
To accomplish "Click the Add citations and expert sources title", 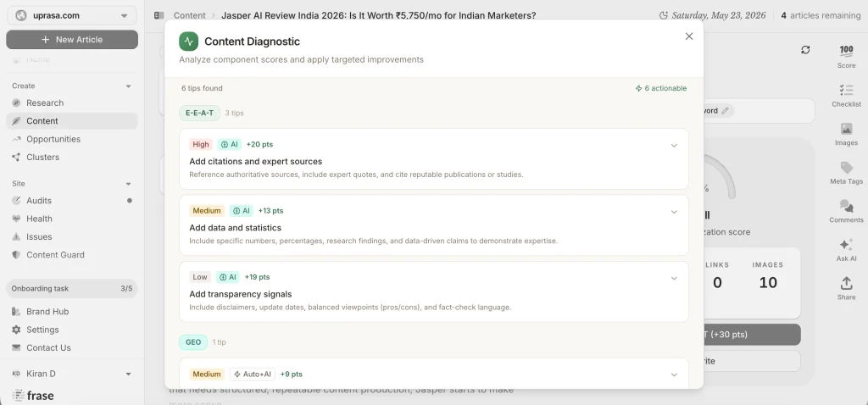I will (256, 162).
